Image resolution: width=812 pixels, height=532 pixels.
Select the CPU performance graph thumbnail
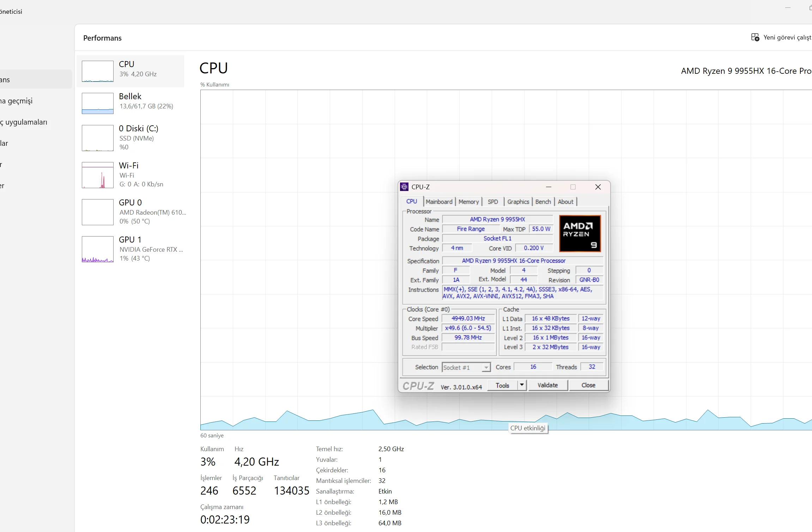click(x=98, y=71)
